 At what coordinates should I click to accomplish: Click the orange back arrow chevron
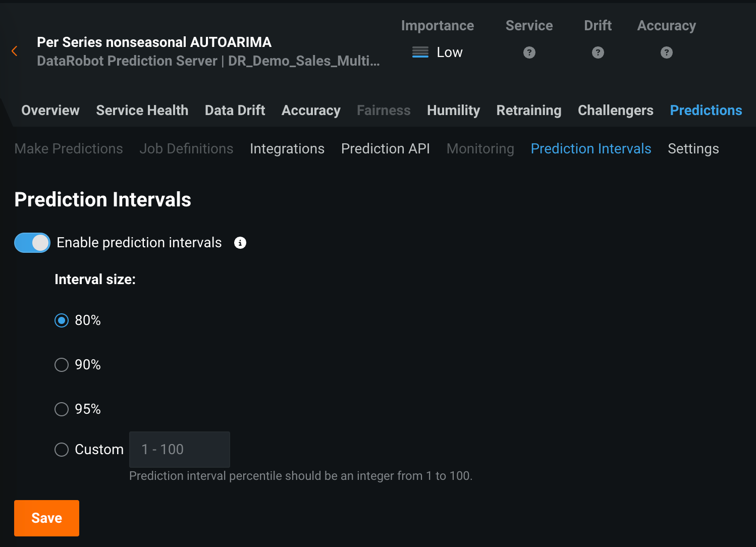click(x=15, y=51)
